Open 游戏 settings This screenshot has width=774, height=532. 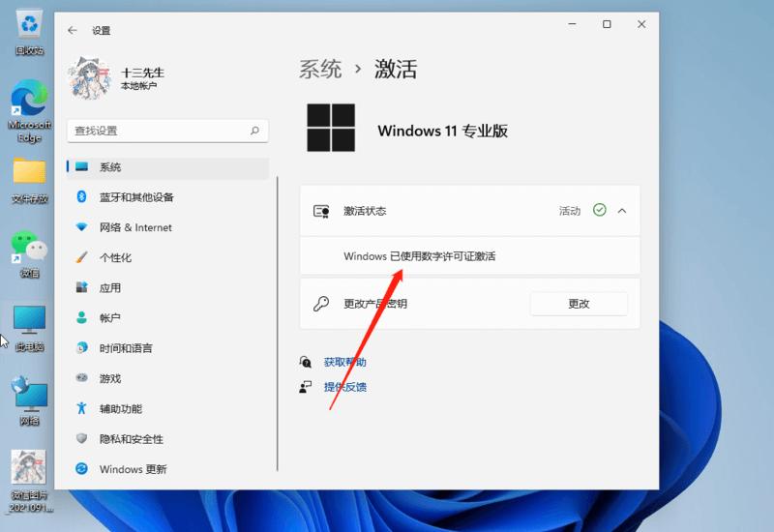pos(167,378)
